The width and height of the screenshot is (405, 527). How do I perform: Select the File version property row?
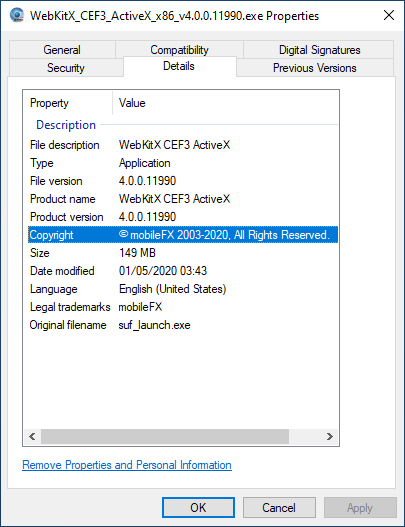click(183, 181)
